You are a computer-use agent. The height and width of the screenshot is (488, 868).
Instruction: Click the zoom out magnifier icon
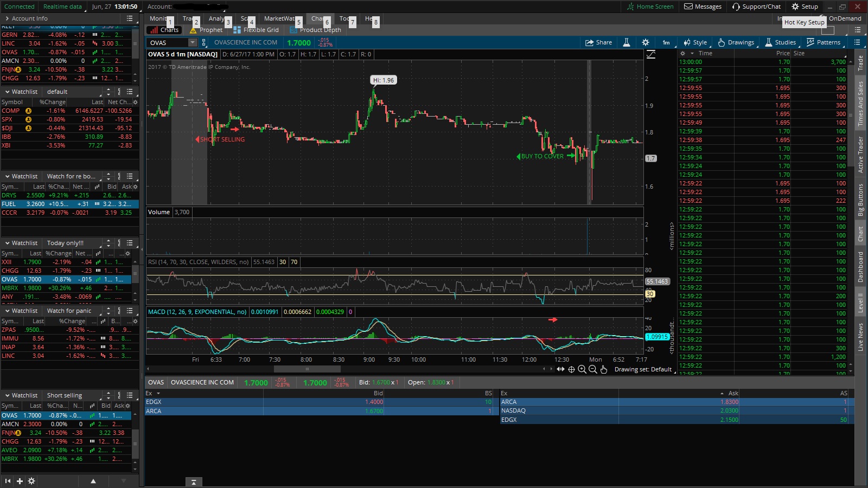click(593, 369)
